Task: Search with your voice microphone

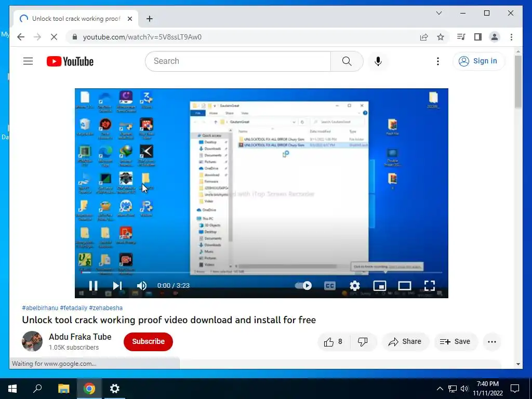Action: coord(378,61)
